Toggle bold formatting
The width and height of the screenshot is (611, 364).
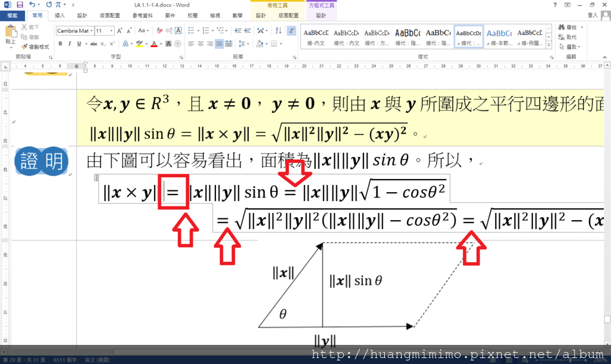[60, 44]
